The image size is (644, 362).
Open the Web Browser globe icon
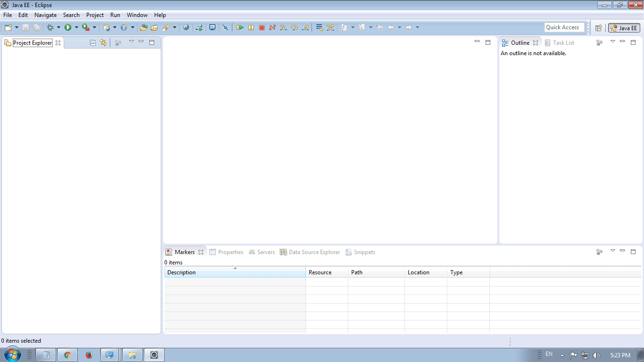pyautogui.click(x=186, y=27)
